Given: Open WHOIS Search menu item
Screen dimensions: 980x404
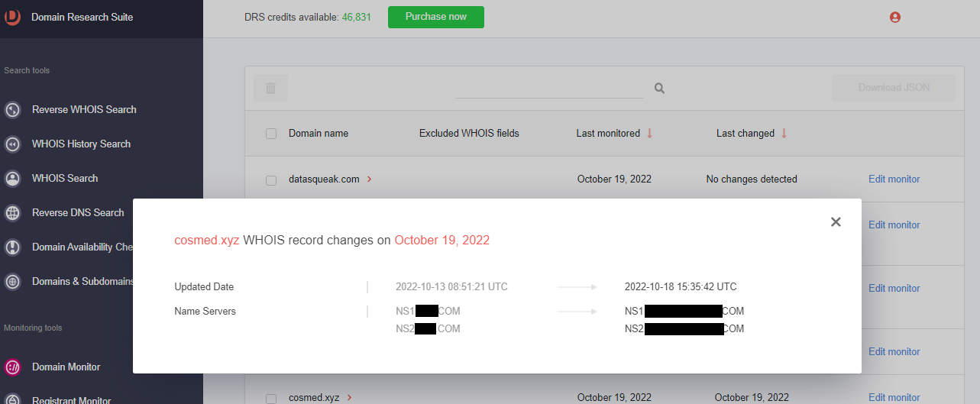Looking at the screenshot, I should click(x=65, y=179).
